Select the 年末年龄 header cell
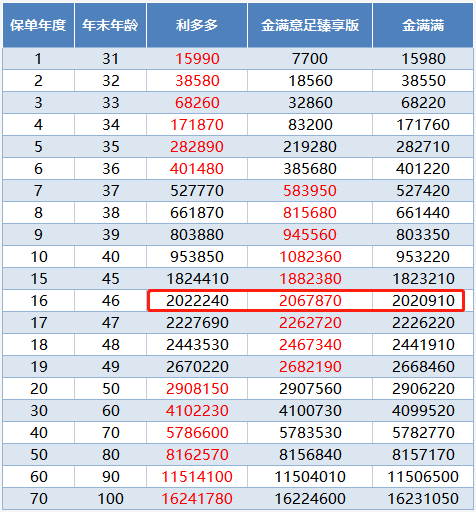 coord(110,25)
